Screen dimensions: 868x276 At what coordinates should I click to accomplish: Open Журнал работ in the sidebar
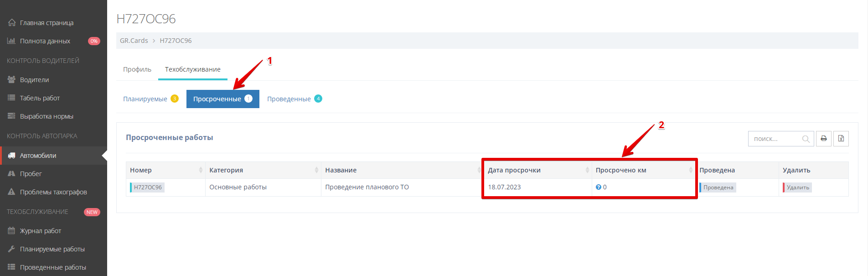click(x=40, y=231)
